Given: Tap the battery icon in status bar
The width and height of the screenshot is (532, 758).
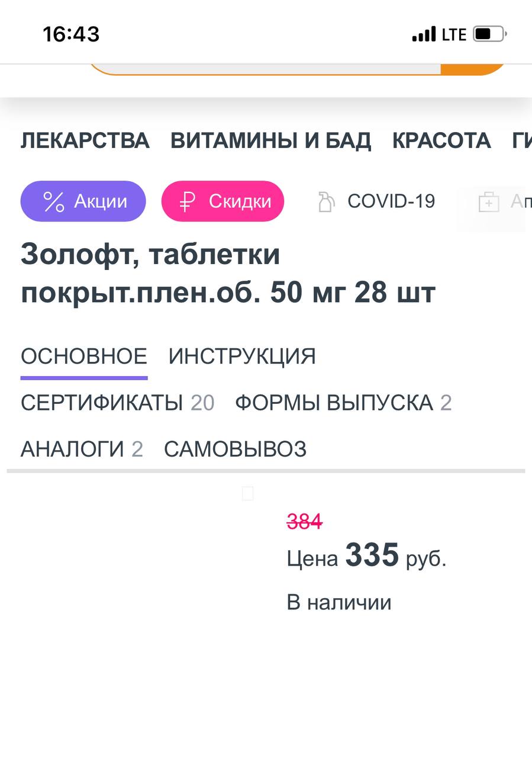Looking at the screenshot, I should point(490,34).
